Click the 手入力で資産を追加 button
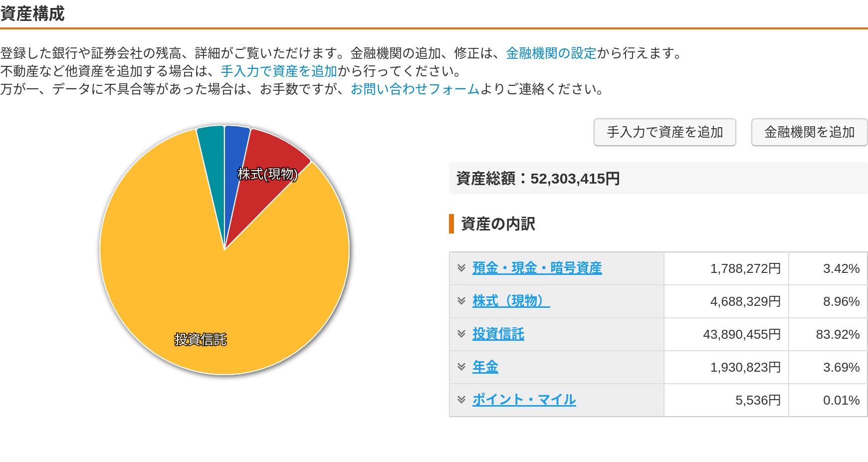This screenshot has width=868, height=462. click(664, 132)
